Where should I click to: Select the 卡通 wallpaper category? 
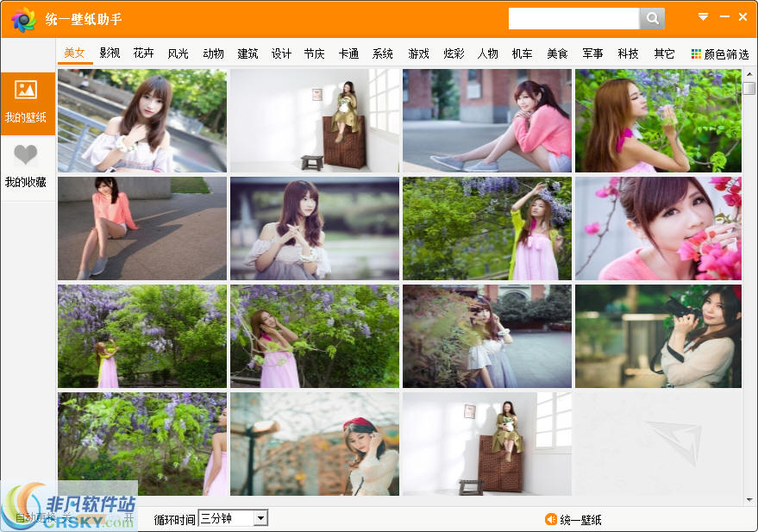click(x=348, y=53)
